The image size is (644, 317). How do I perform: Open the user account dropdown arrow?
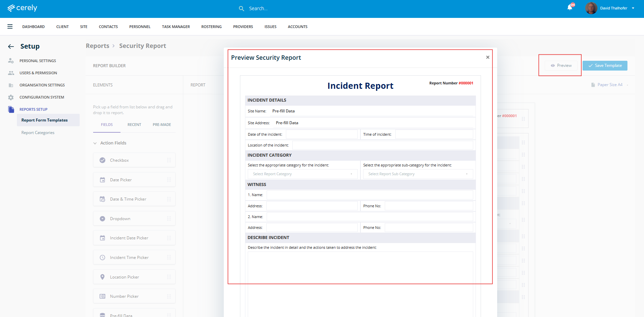[x=633, y=8]
